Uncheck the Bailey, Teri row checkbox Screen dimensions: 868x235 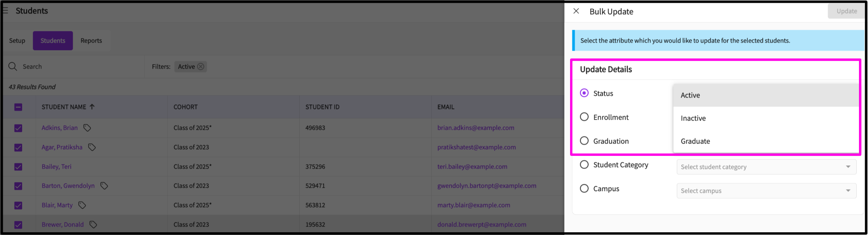point(18,167)
